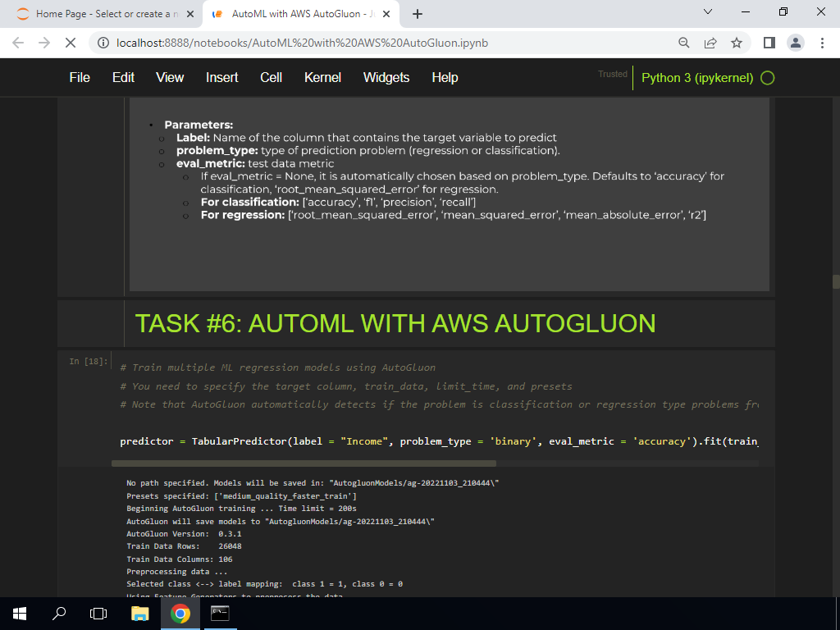
Task: Open the Help menu
Action: 445,78
